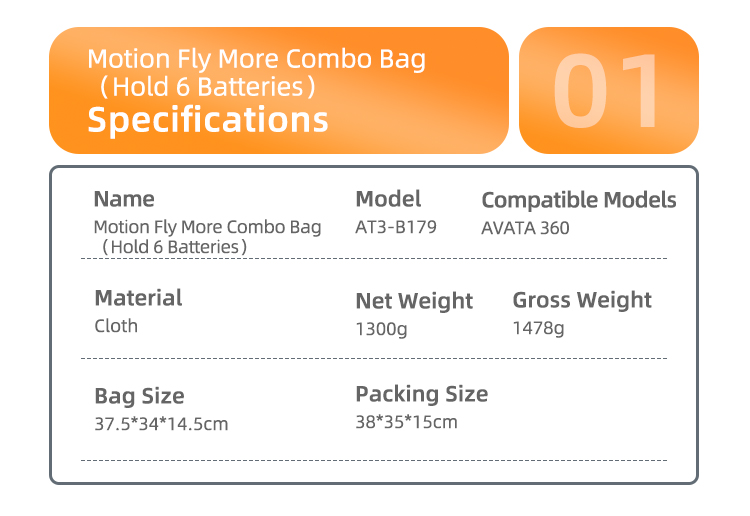Image resolution: width=750 pixels, height=516 pixels.
Task: Select the "1478g" gross weight value
Action: (538, 328)
